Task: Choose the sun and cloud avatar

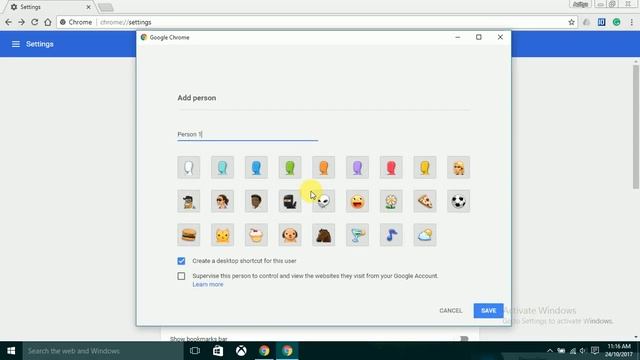Action: click(424, 235)
